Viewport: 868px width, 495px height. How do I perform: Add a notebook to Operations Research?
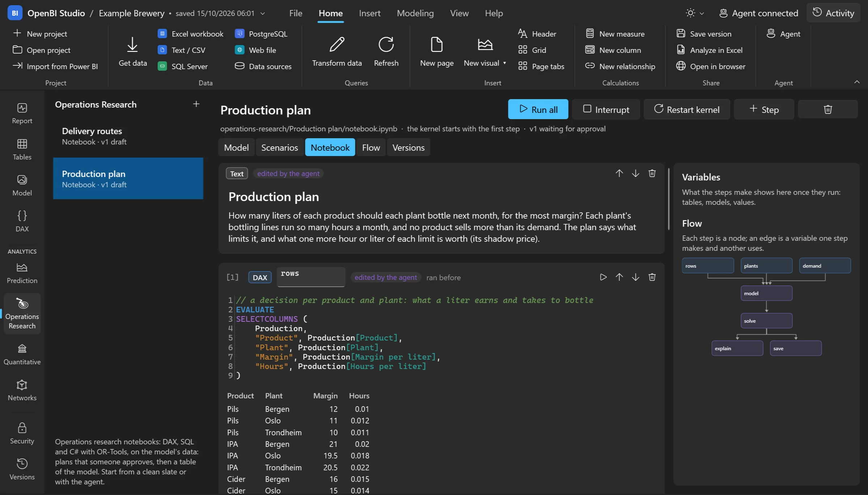196,104
